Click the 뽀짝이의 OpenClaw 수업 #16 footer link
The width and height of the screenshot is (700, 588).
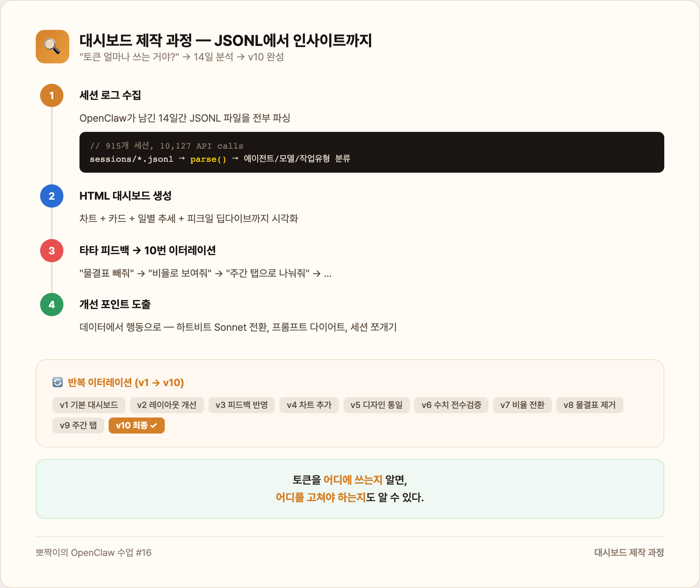click(x=93, y=553)
